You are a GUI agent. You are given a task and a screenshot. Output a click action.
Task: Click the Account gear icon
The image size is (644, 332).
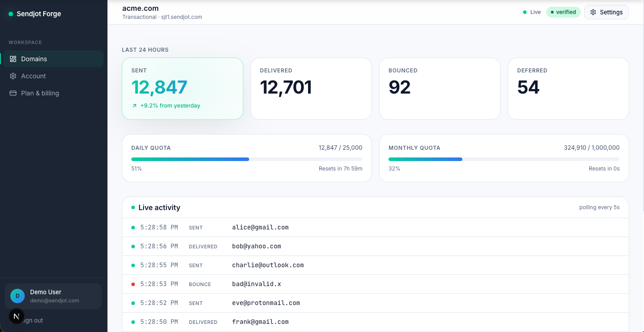click(x=13, y=76)
